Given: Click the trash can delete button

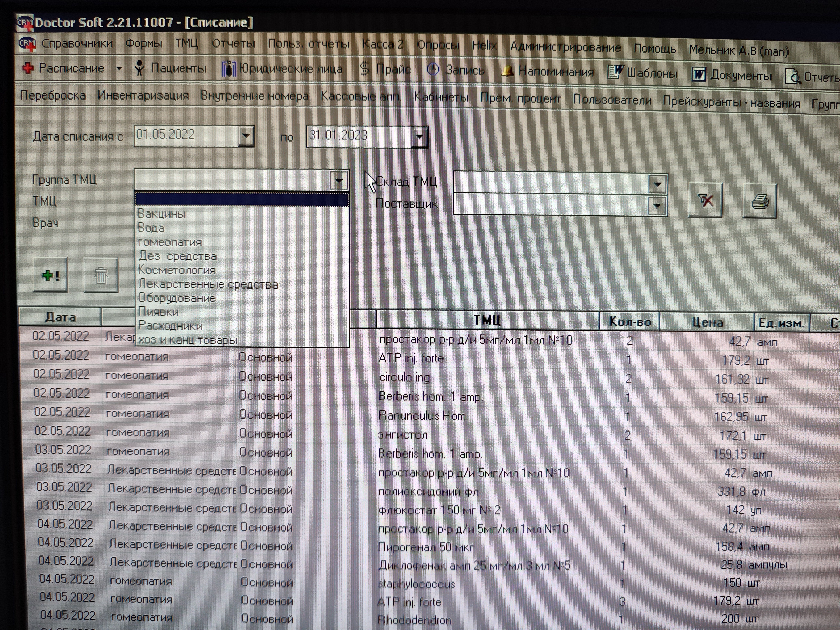Looking at the screenshot, I should [101, 275].
